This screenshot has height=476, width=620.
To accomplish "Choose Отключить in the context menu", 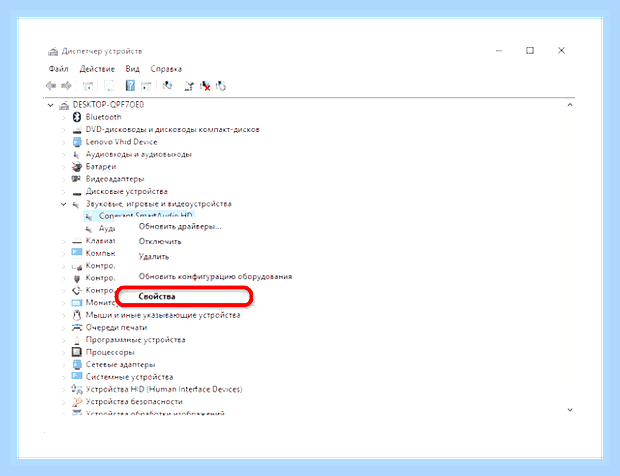I will [160, 241].
